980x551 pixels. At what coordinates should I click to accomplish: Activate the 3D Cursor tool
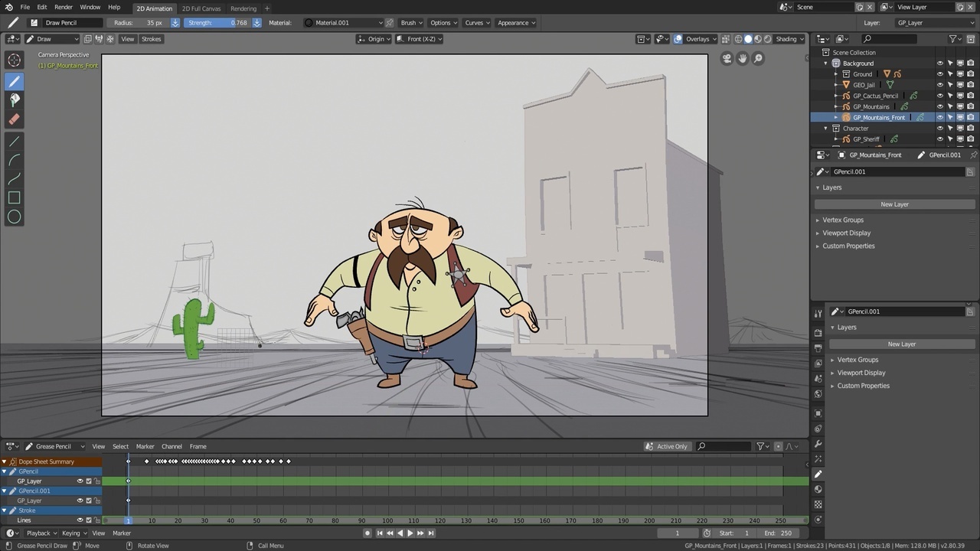tap(14, 60)
